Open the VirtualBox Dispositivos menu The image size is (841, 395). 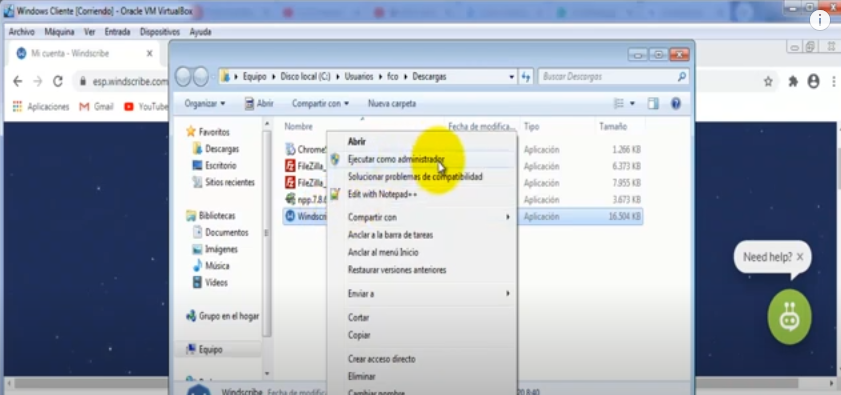click(x=160, y=32)
